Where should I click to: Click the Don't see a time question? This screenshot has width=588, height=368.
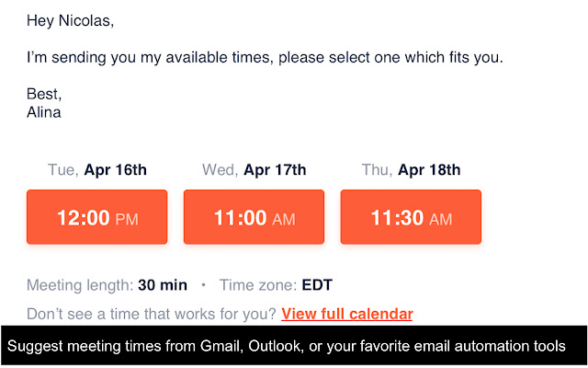click(x=152, y=314)
